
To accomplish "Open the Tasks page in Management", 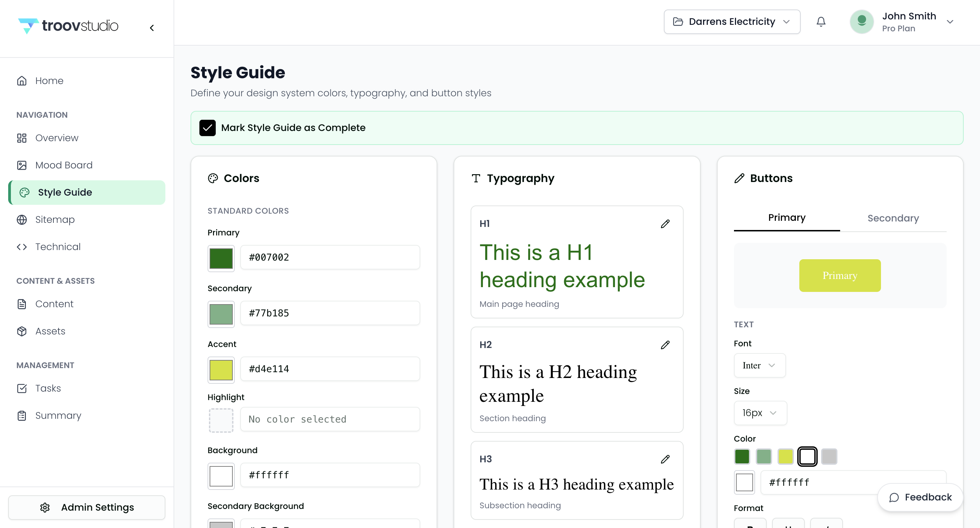I will click(x=48, y=388).
